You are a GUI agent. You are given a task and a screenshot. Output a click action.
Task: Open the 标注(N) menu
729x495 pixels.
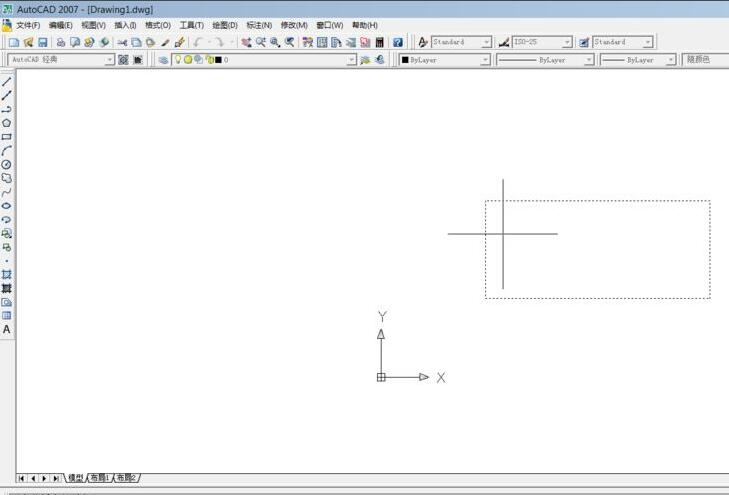click(x=259, y=25)
